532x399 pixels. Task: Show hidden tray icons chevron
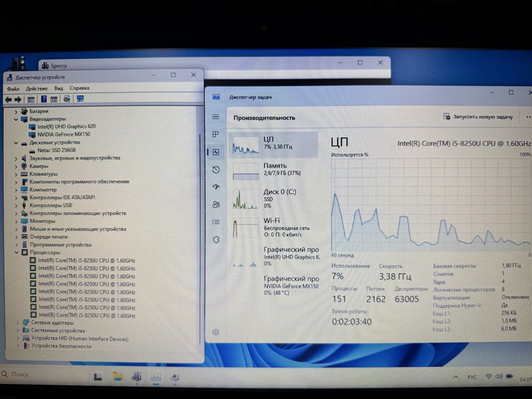[x=456, y=377]
